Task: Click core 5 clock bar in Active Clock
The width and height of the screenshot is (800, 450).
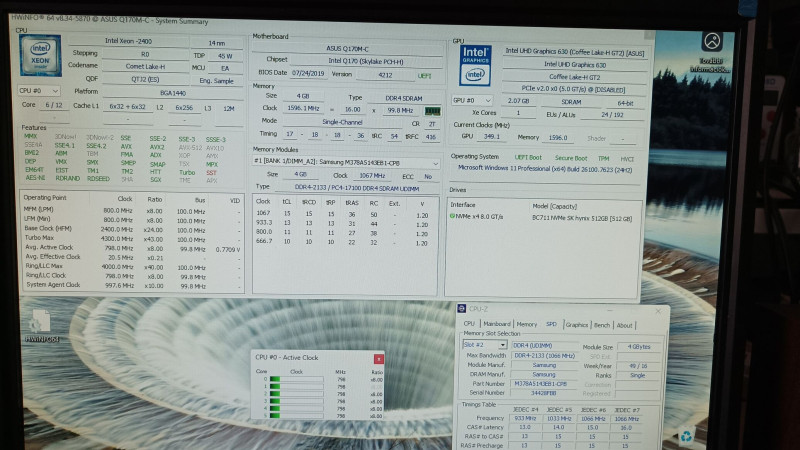Action: [296, 416]
